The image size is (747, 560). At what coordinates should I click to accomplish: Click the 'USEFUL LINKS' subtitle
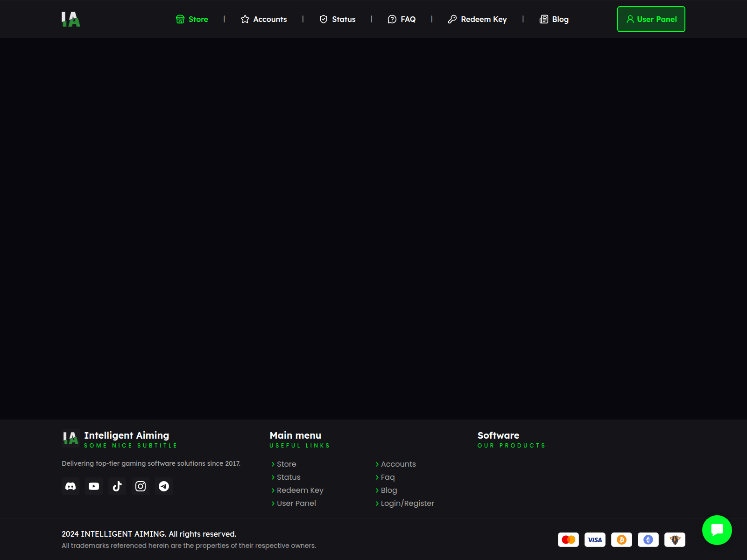coord(300,446)
